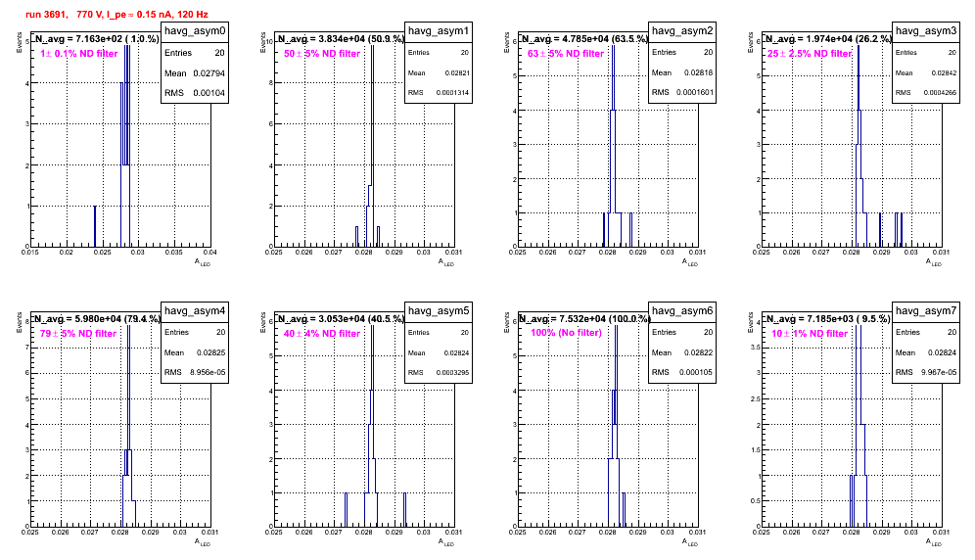The image size is (975, 560).
Task: Click RMS 0.0001601 in havg_asym2 box
Action: pos(682,93)
